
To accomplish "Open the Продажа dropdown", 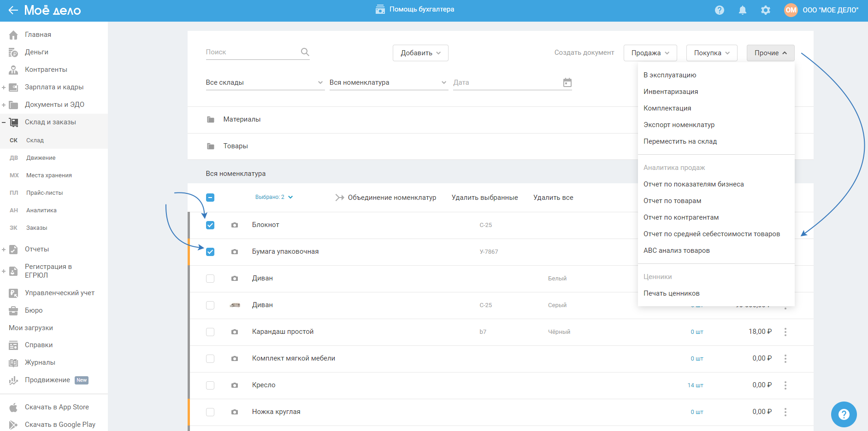I will [650, 53].
